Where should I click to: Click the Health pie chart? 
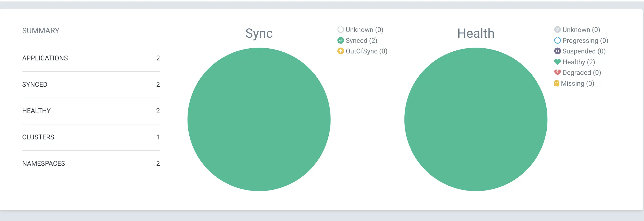(476, 120)
